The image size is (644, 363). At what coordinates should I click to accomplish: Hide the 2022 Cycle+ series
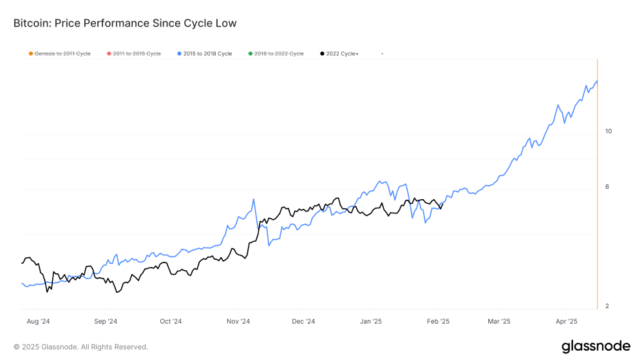pos(344,54)
